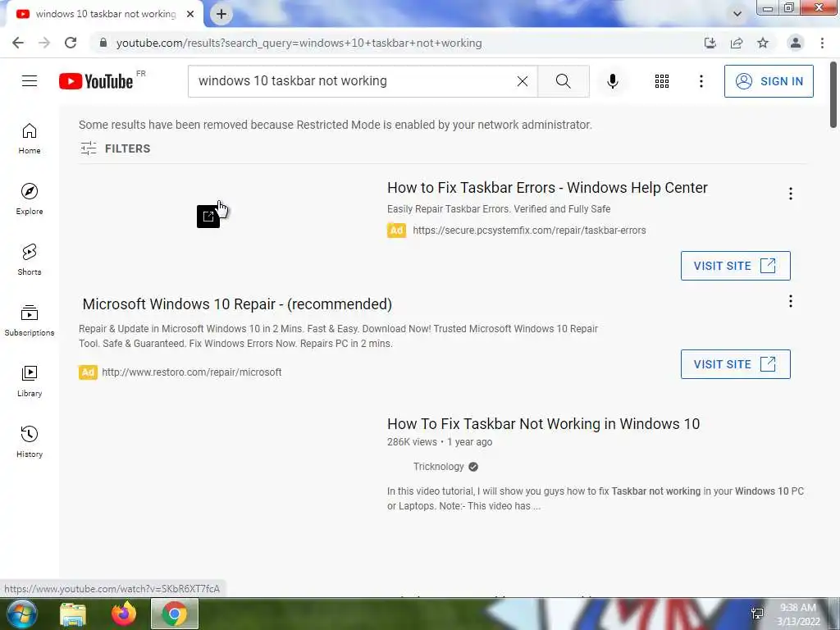Click the install app icon in address bar

pos(710,43)
